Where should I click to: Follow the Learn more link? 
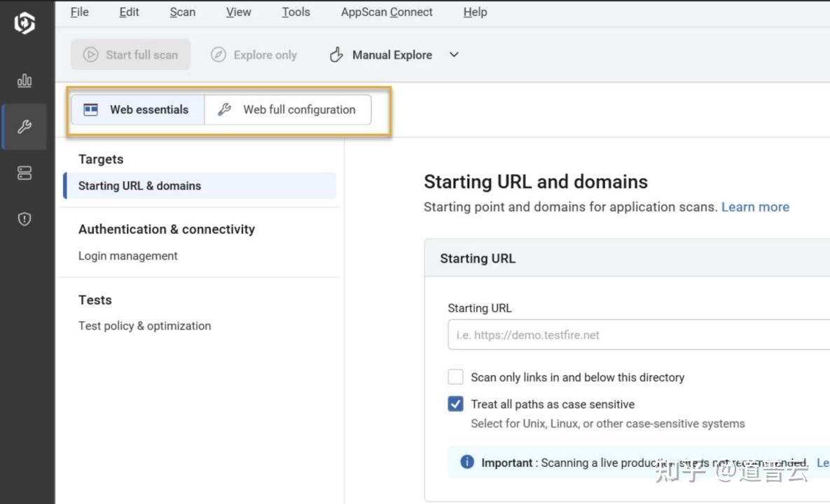755,207
